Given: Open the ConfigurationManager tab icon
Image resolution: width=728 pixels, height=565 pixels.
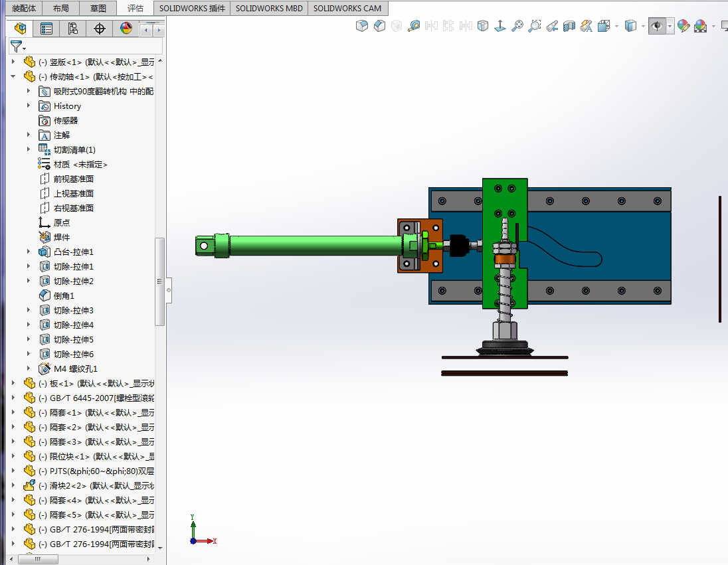Looking at the screenshot, I should (x=73, y=29).
